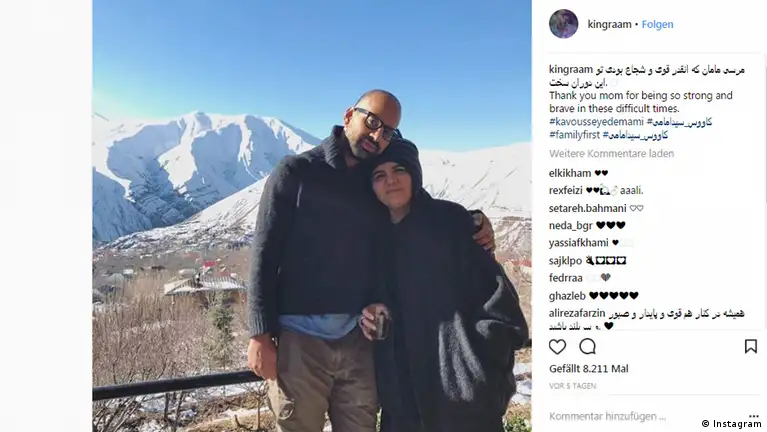
Task: Open the Vor 5 Tagen post timestamp
Action: [572, 386]
